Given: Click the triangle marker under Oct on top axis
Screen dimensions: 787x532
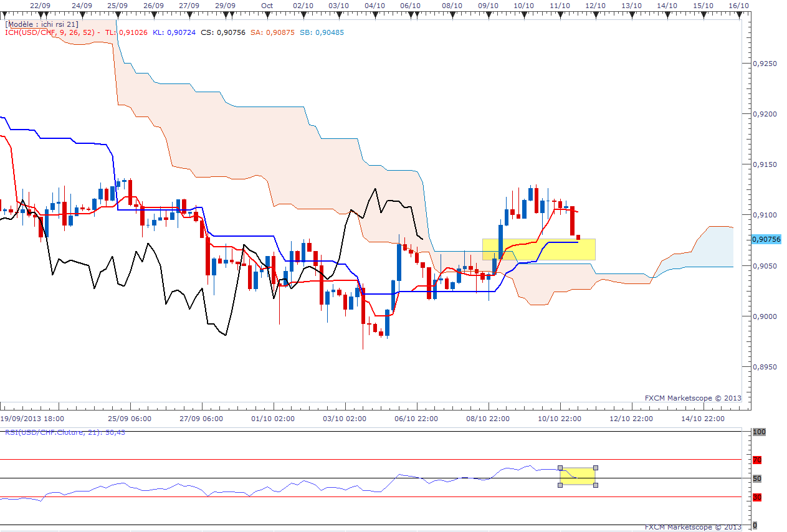Looking at the screenshot, I should pos(267,16).
